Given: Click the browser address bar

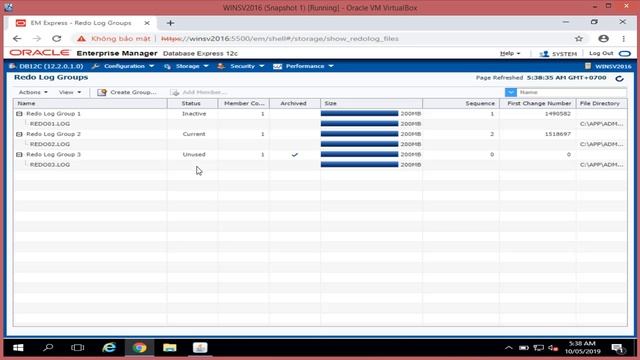Looking at the screenshot, I should coord(322,39).
